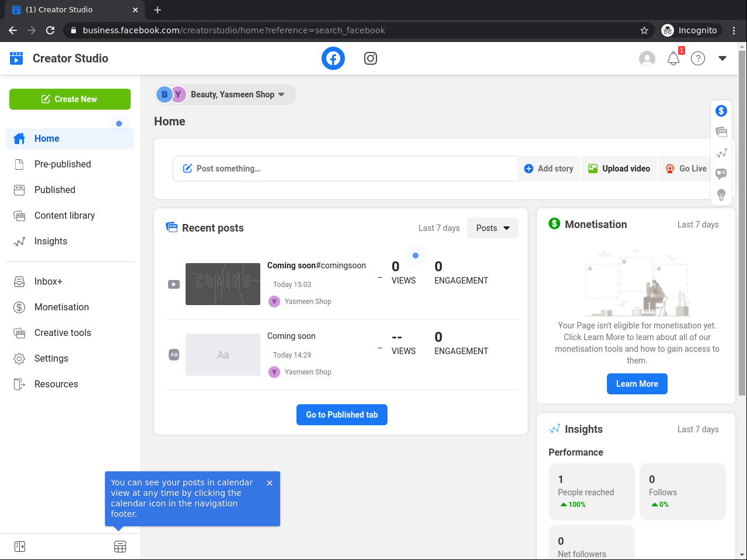Bookmark this page with the star icon
The height and width of the screenshot is (560, 747).
coord(644,30)
